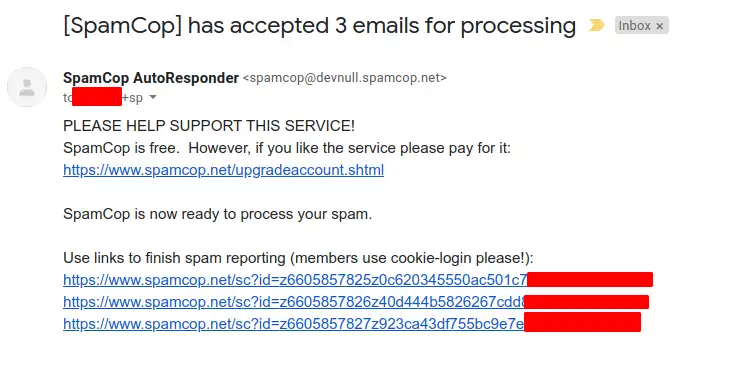Open the spam report link ending 825z0c620345550ac501c7
The height and width of the screenshot is (365, 751).
(295, 280)
